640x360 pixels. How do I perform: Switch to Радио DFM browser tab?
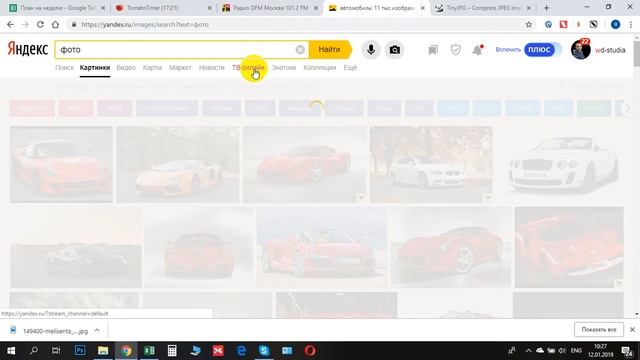pyautogui.click(x=269, y=8)
